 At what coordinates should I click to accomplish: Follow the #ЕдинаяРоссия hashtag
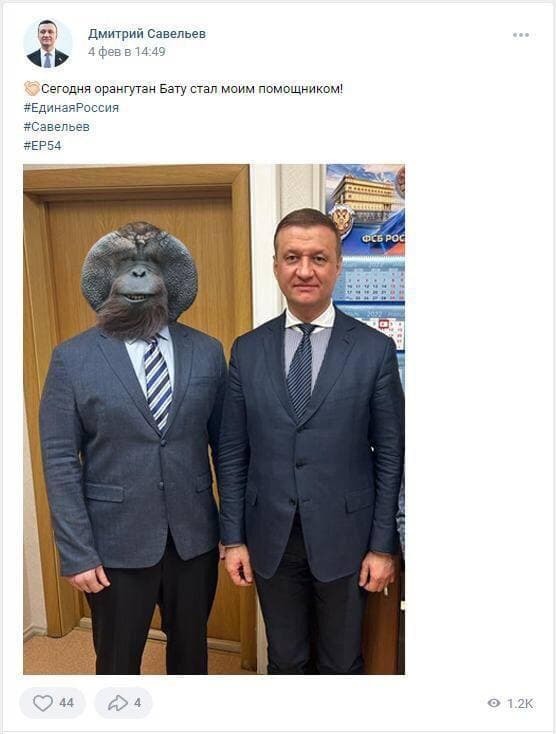coord(71,108)
